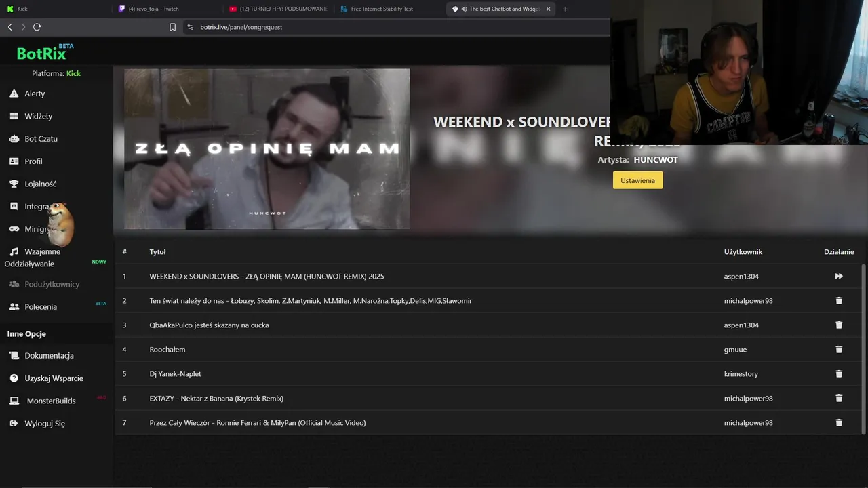Open Profil in the sidebar
The height and width of the screenshot is (488, 868).
[33, 161]
